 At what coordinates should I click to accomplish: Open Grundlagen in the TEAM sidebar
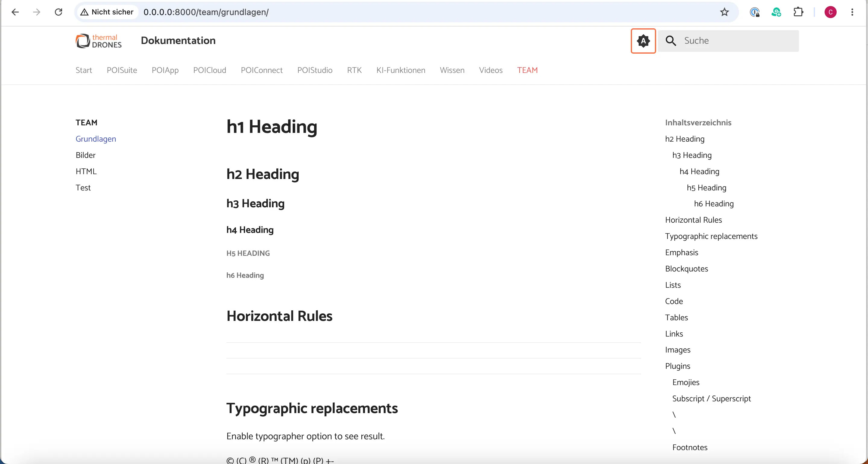96,139
